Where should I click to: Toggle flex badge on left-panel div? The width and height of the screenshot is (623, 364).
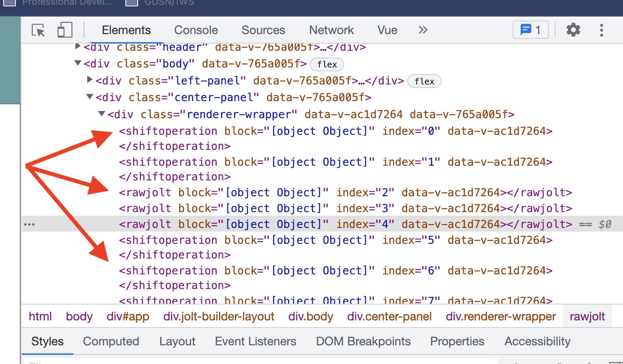(x=424, y=81)
